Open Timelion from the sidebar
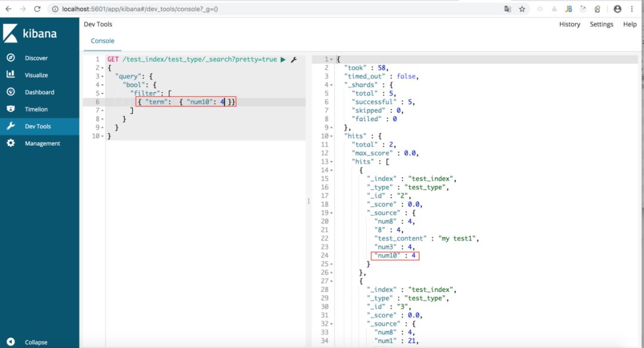This screenshot has height=348, width=644. [36, 109]
